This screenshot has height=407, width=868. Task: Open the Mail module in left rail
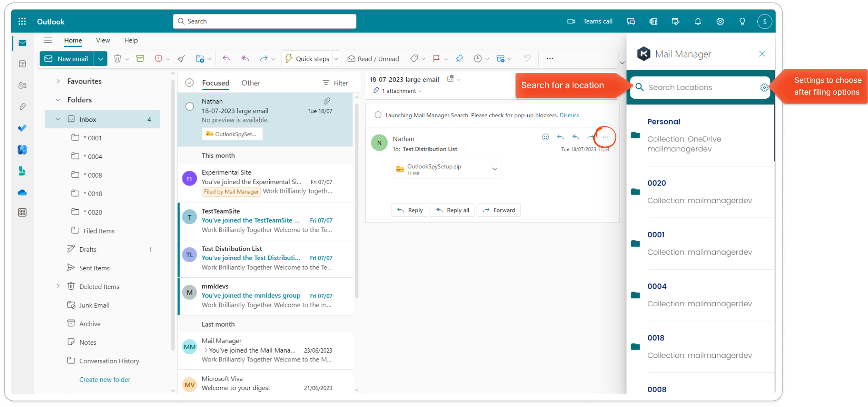[x=22, y=43]
